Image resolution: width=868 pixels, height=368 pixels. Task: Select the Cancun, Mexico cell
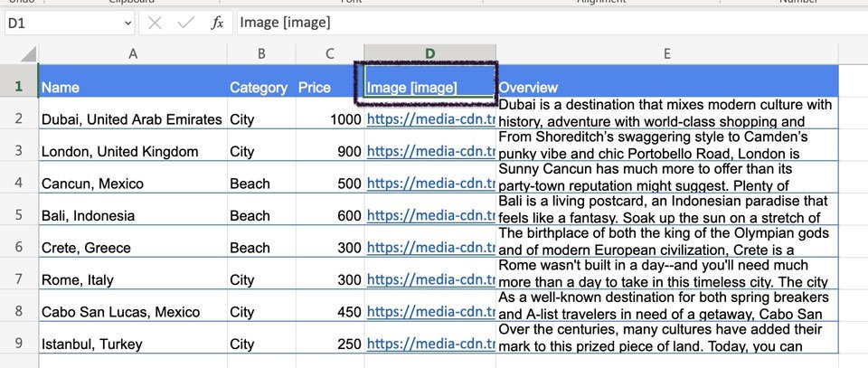pyautogui.click(x=133, y=177)
